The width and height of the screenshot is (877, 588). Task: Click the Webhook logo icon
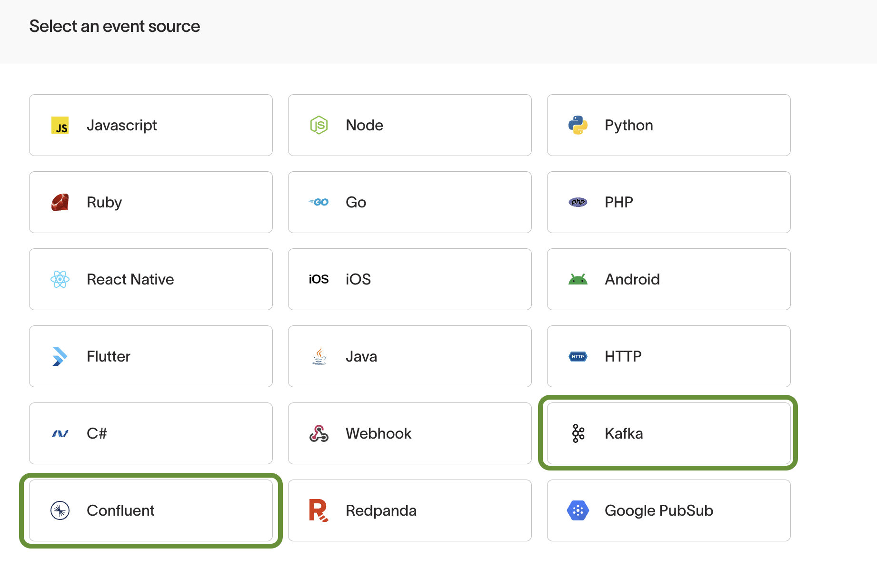319,433
